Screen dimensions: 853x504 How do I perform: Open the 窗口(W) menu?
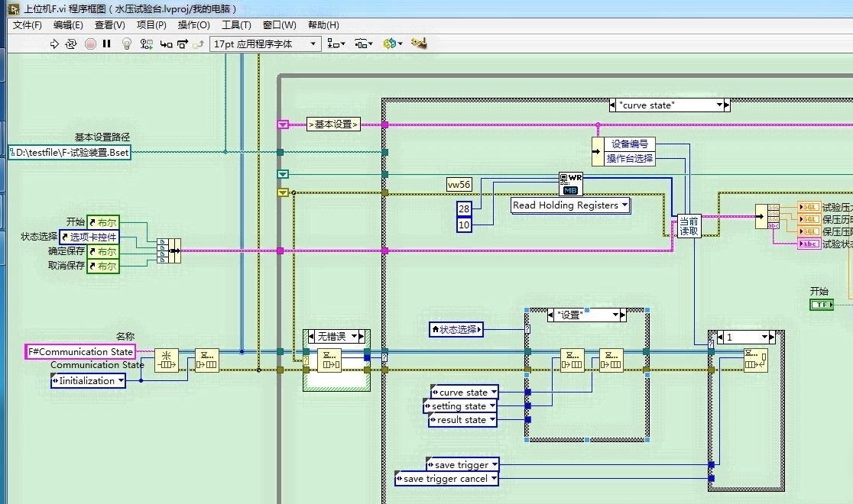(x=279, y=25)
